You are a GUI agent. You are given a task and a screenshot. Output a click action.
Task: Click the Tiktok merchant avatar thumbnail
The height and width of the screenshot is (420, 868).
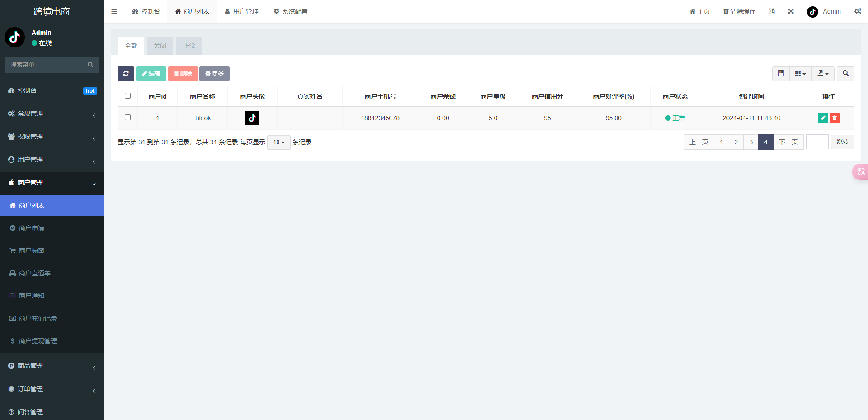tap(252, 118)
